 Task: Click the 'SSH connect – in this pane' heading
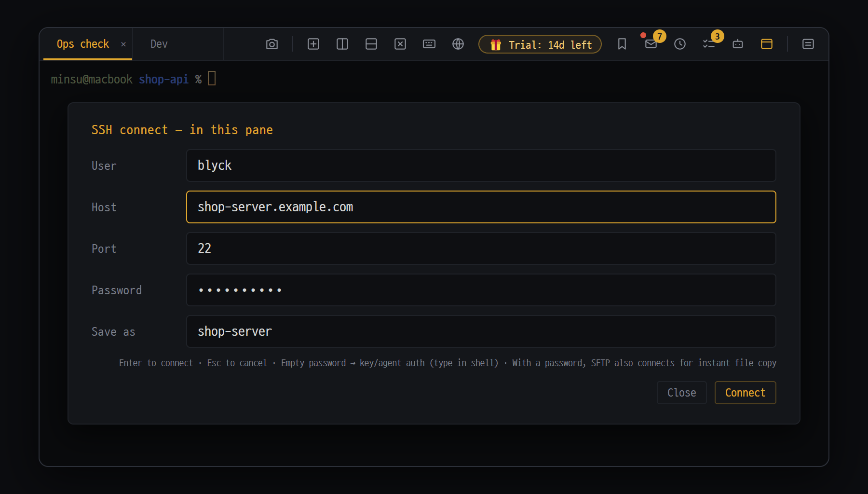pyautogui.click(x=182, y=130)
